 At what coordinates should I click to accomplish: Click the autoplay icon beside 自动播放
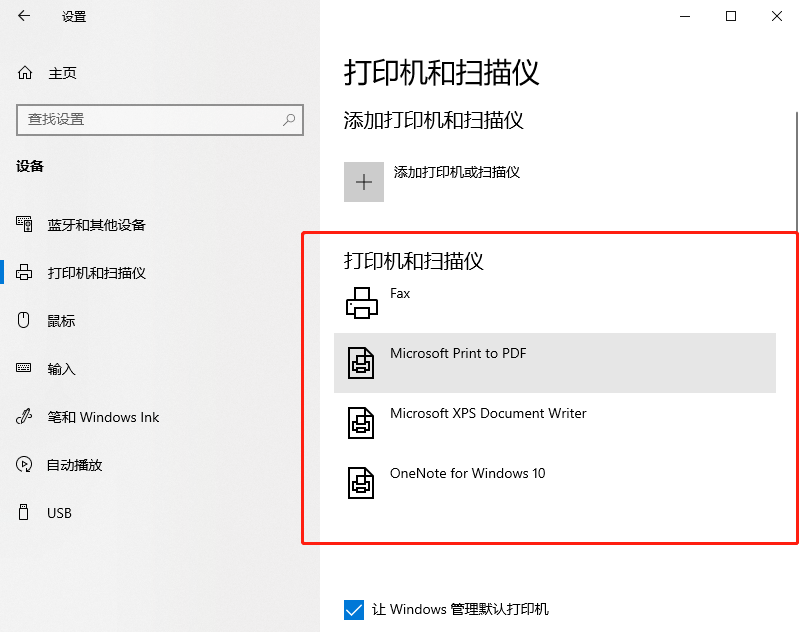click(x=24, y=464)
